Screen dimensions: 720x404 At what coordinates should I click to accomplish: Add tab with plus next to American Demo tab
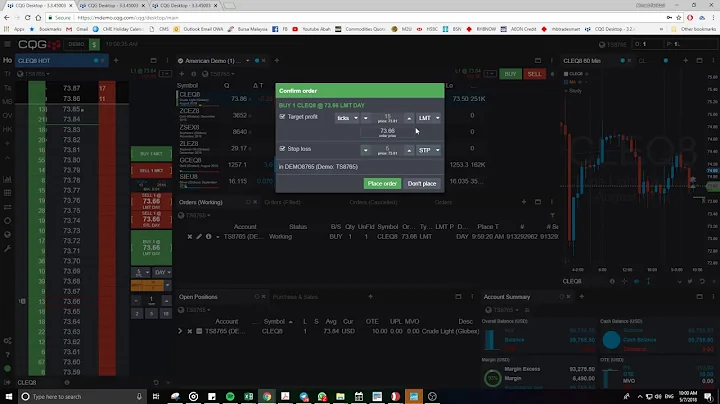pos(276,60)
